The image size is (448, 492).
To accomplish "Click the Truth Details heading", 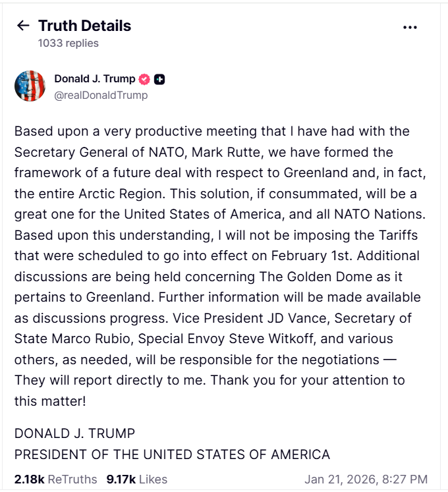I will [84, 26].
